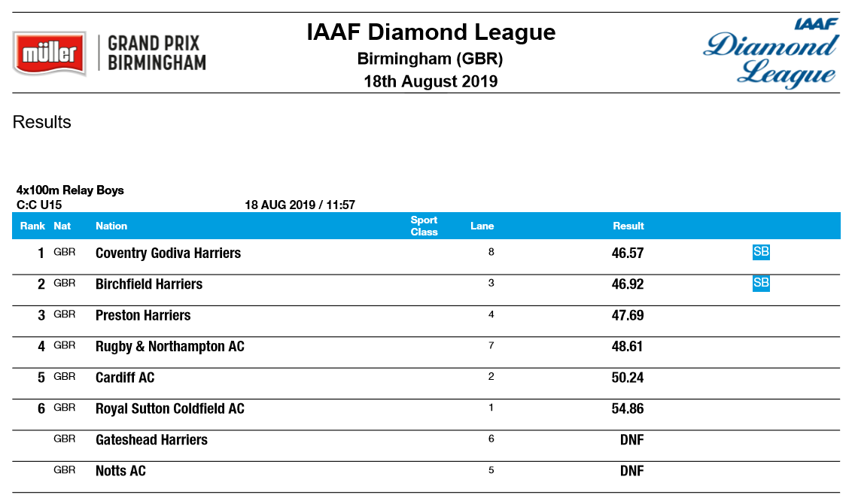852x504 pixels.
Task: Click the Preston Harriers row name
Action: 143,315
